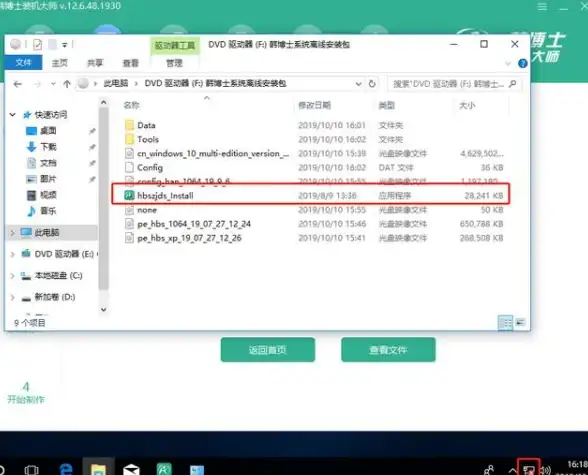Expand the 新加卷 (D:) node
Viewport: 588px width, 475px height.
(x=12, y=297)
